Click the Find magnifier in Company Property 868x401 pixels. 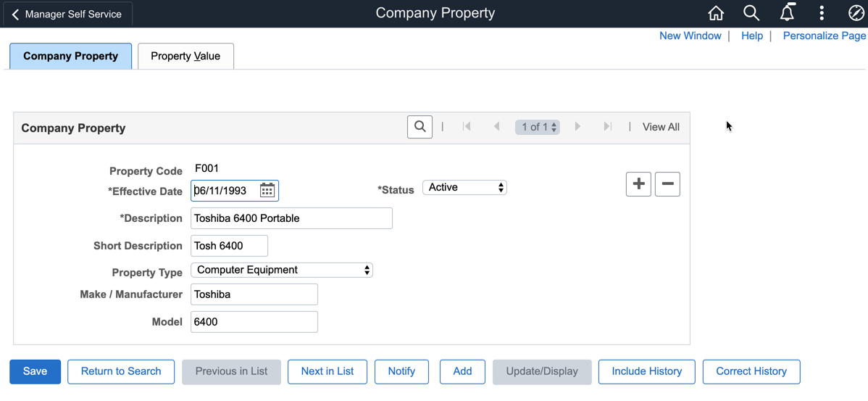[420, 127]
